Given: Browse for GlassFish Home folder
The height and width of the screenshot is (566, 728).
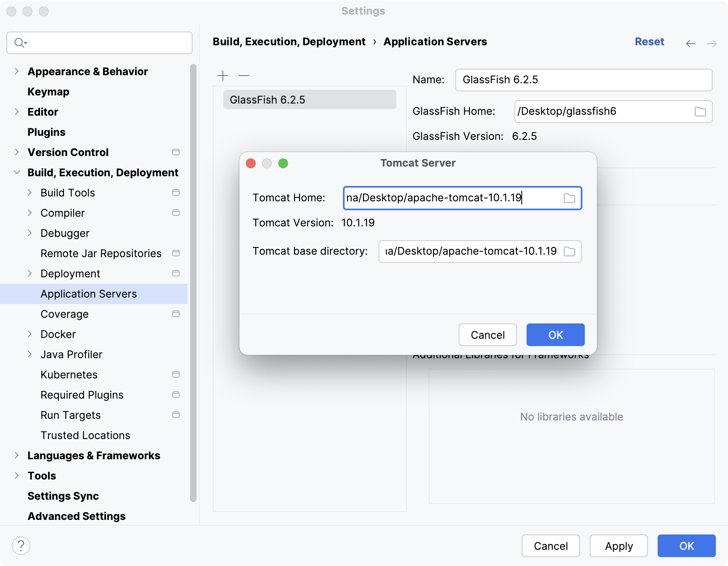Looking at the screenshot, I should tap(701, 112).
